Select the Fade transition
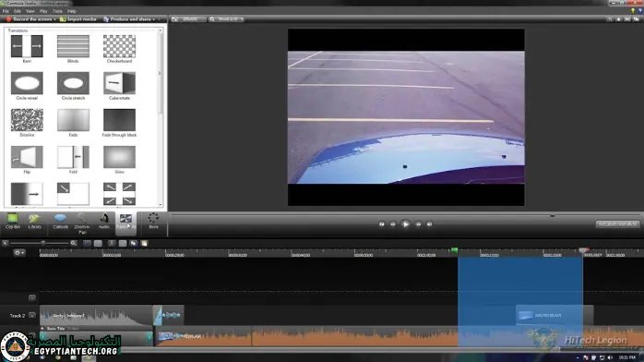This screenshot has height=362, width=644. 73,120
